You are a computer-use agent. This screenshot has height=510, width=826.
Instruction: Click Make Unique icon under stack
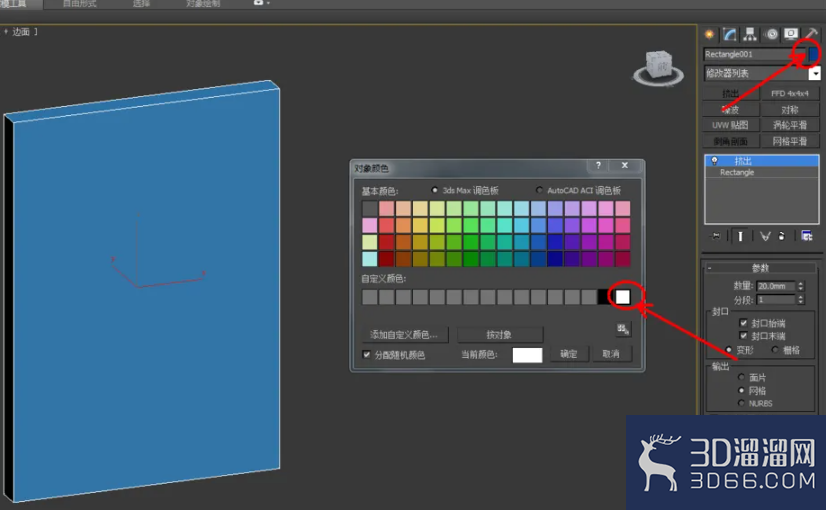point(765,236)
